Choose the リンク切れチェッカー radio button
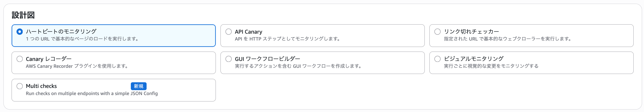The image size is (644, 112). (438, 32)
